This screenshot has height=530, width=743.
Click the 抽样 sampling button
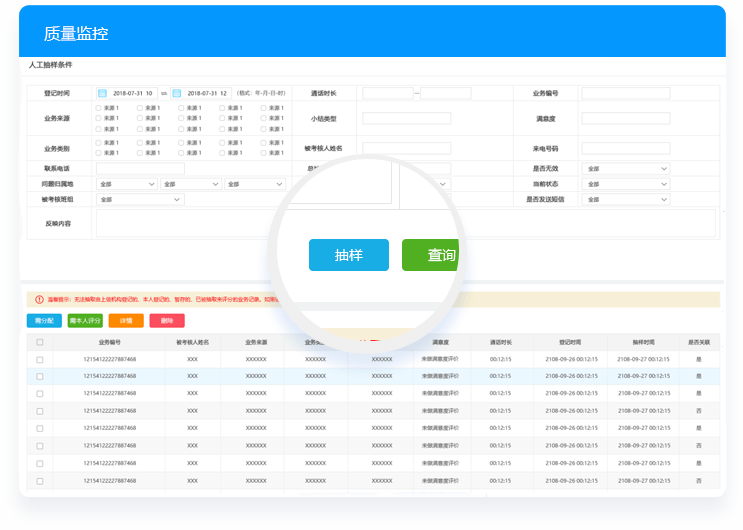(348, 255)
